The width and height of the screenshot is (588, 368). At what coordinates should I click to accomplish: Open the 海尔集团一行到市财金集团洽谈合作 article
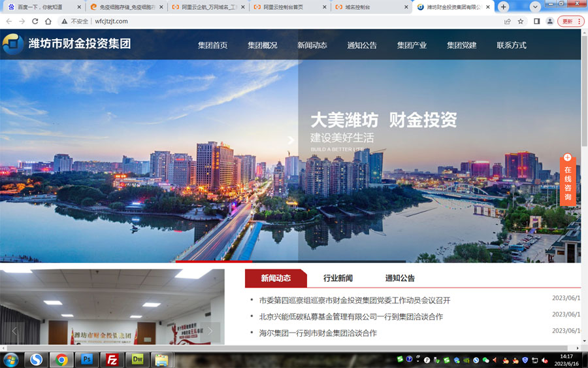click(x=318, y=333)
